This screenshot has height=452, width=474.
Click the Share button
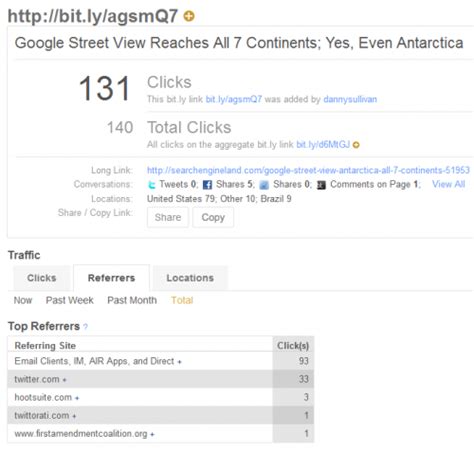point(168,217)
